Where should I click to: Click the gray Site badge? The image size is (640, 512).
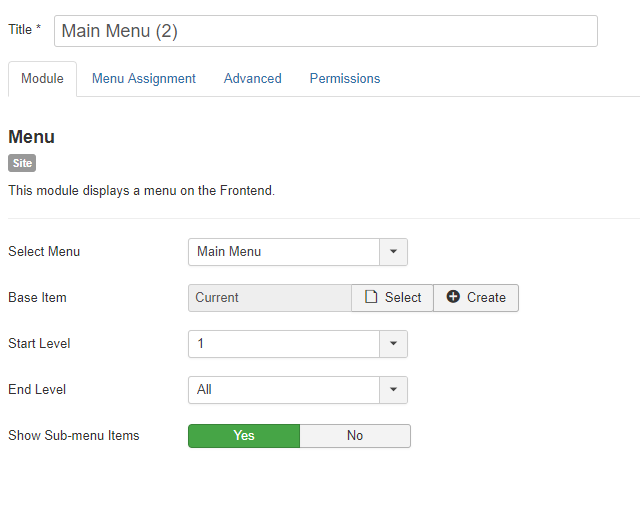[x=22, y=163]
